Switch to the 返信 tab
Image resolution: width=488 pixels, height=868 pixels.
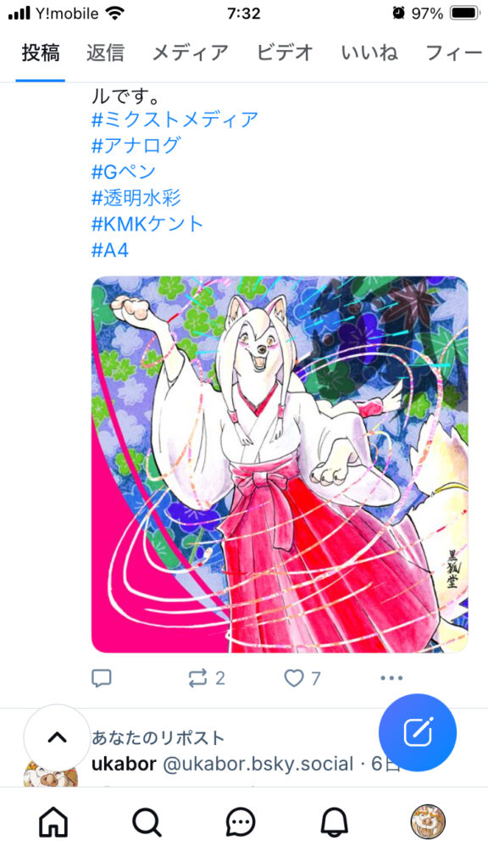tap(105, 53)
